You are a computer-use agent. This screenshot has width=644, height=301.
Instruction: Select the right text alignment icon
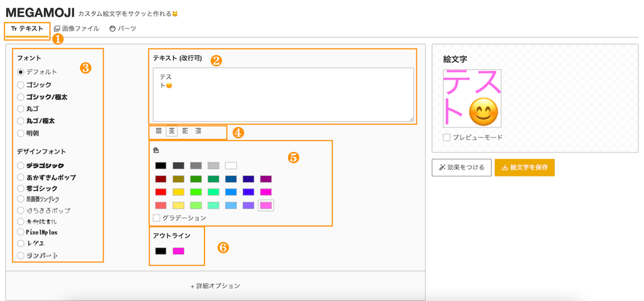[x=198, y=131]
